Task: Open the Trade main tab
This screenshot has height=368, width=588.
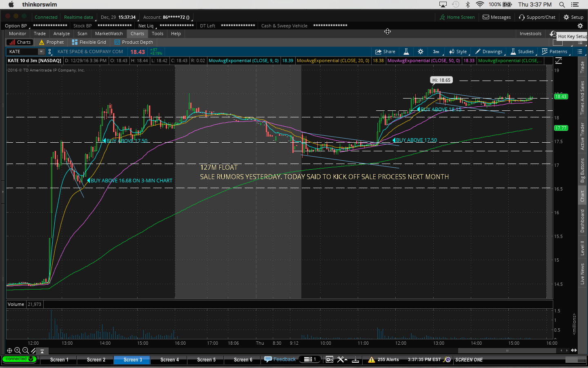Action: coord(40,34)
